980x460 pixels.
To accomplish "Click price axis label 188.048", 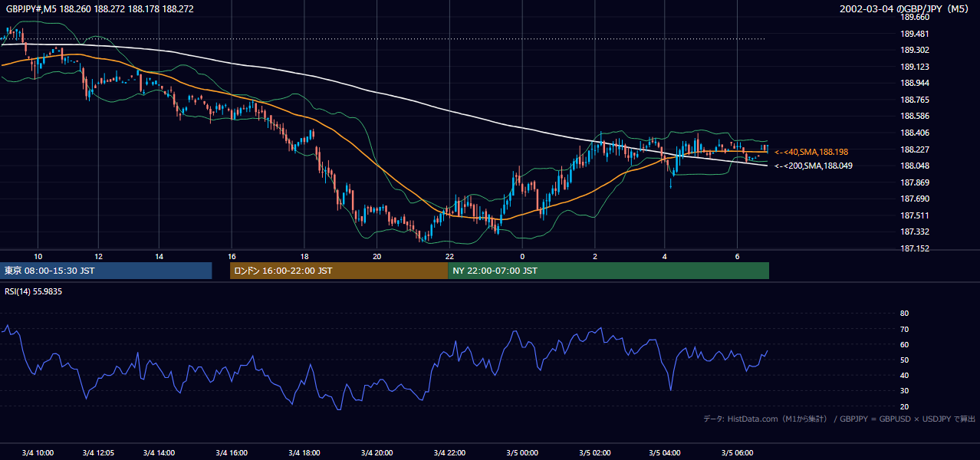I will (x=914, y=166).
